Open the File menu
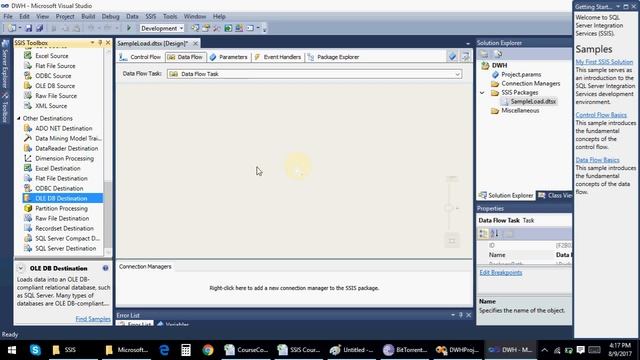This screenshot has width=640, height=360. click(x=8, y=16)
